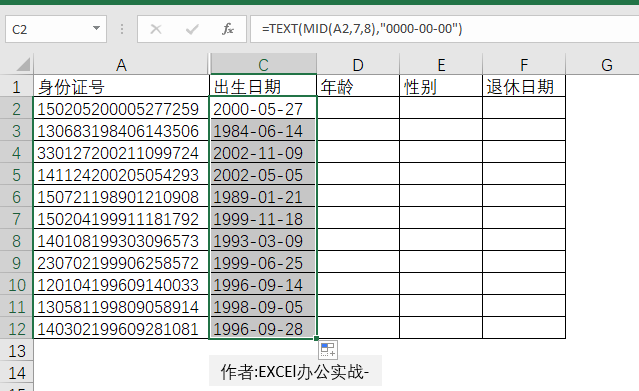Select row 5 header
Screen dimensions: 639x391
[16, 175]
